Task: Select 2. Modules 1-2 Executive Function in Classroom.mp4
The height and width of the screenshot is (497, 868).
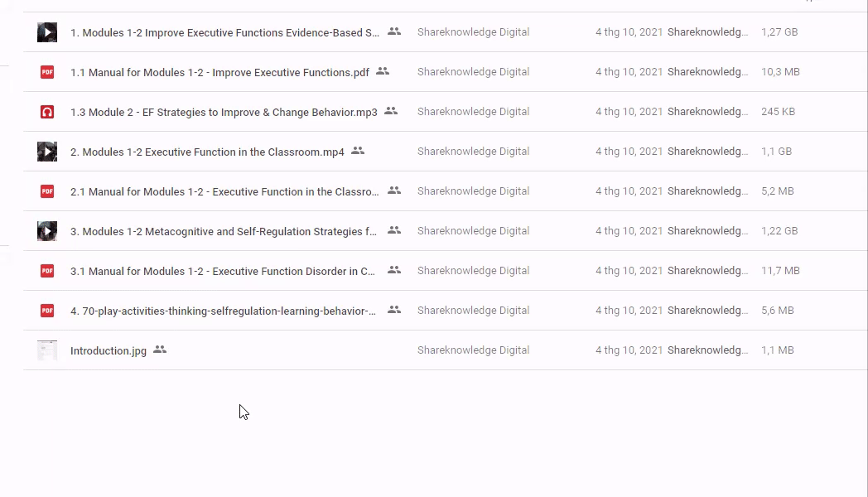Action: coord(207,152)
